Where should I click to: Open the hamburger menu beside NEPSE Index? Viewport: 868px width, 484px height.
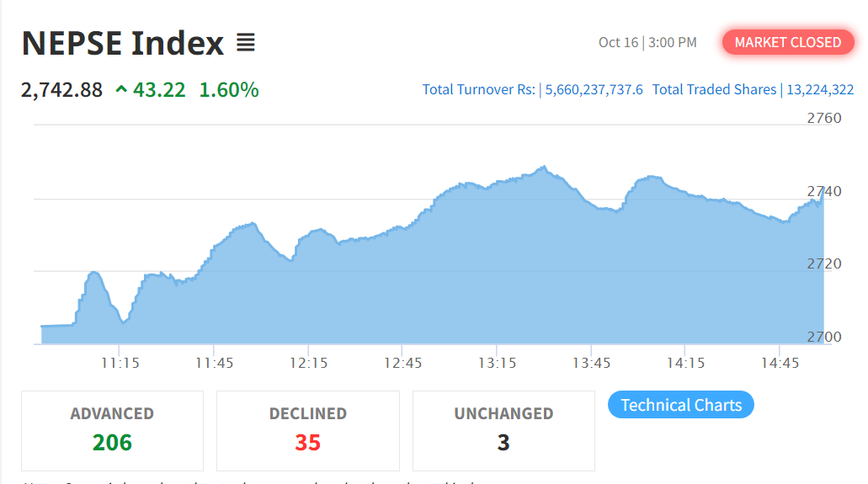(x=245, y=43)
